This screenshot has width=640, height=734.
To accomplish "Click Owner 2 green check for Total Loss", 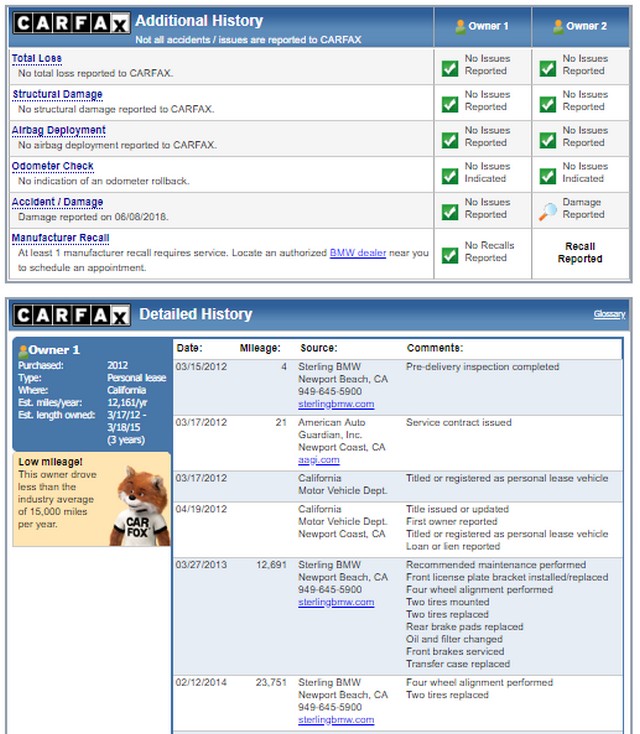I will coord(548,68).
